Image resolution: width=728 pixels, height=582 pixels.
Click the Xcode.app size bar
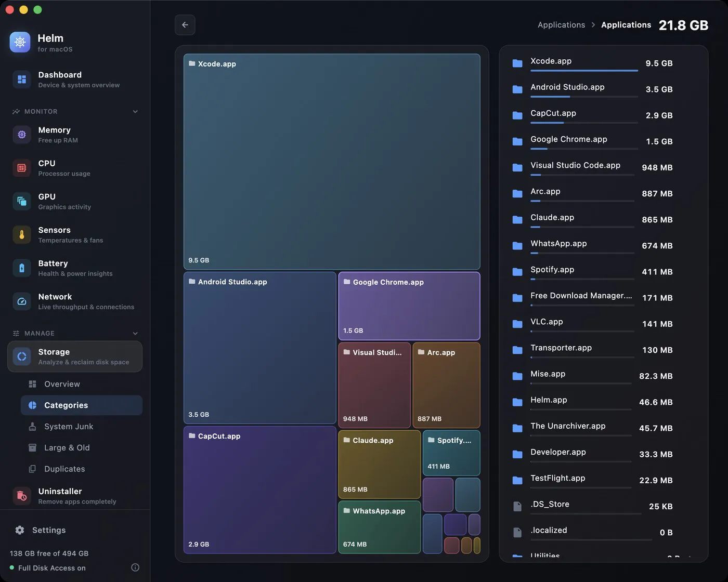[x=584, y=71]
